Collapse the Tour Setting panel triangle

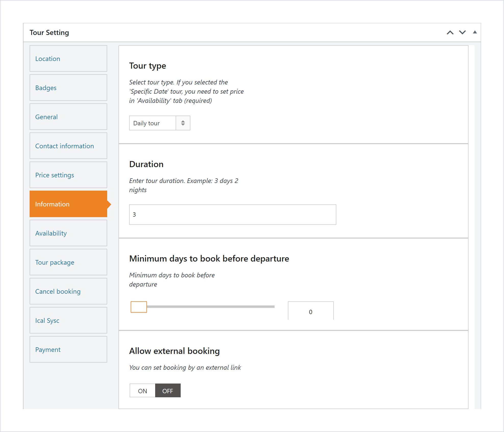tap(475, 32)
